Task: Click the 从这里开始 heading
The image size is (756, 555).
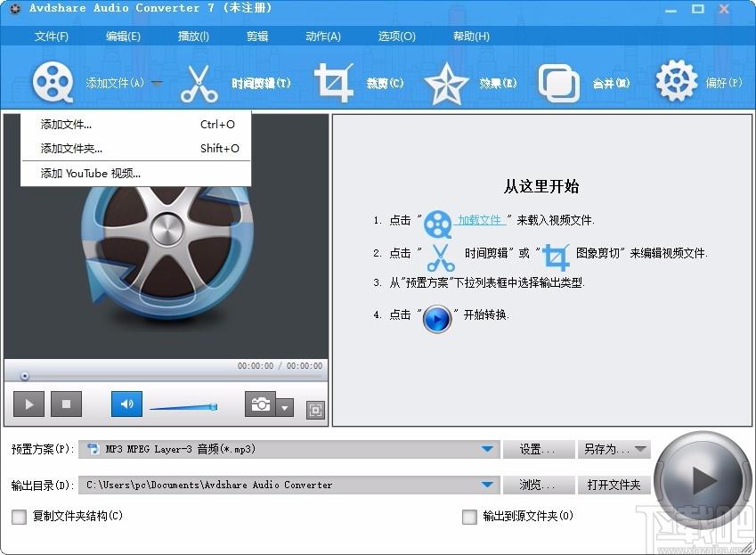Action: [x=541, y=186]
